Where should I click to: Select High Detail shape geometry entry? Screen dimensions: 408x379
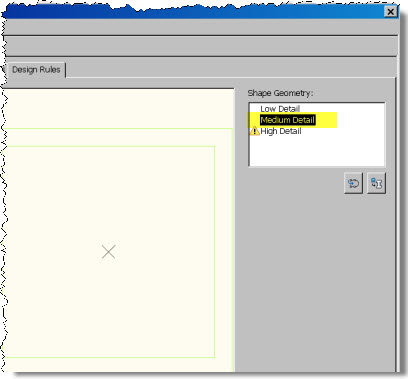coord(281,131)
